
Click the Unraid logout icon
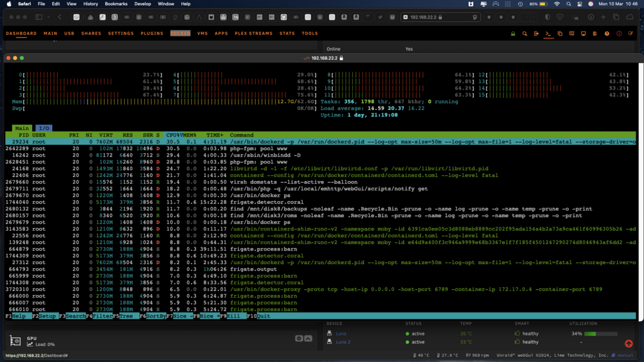tap(536, 33)
